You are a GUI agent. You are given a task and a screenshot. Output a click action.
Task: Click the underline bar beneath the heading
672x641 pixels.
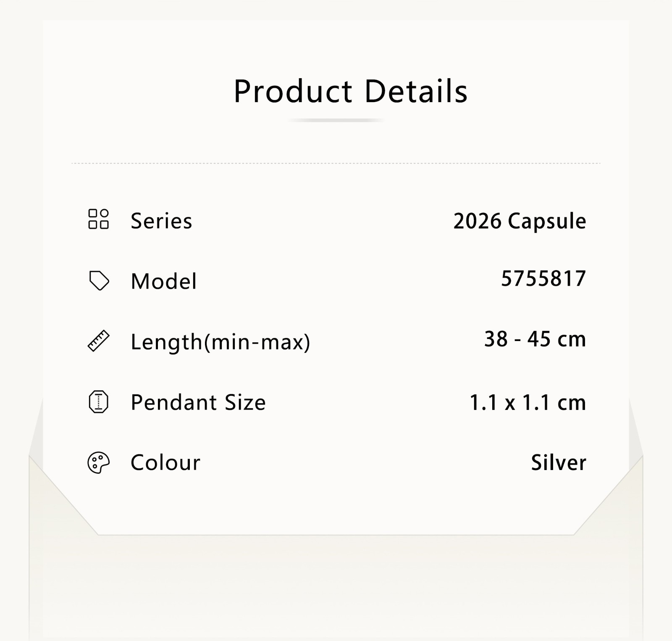336,121
